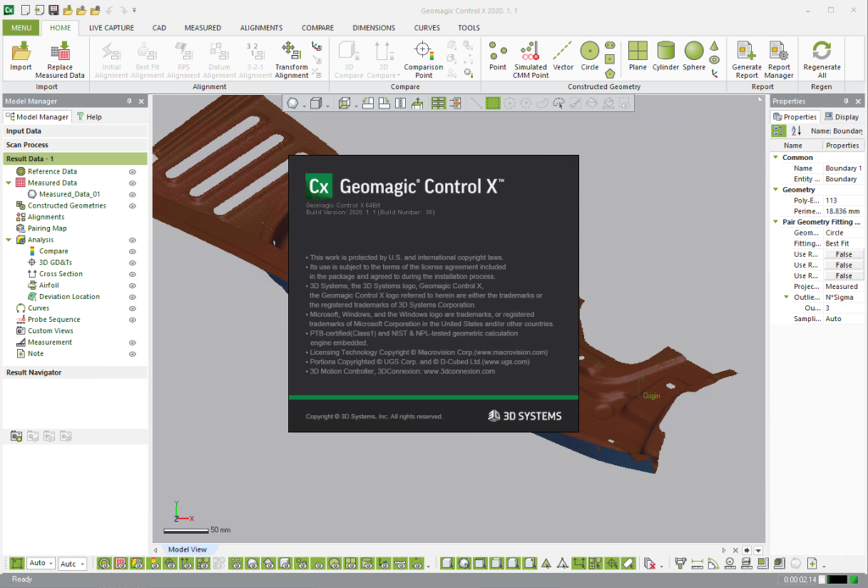
Task: Click the Name value Boundary 1 field
Action: point(843,168)
